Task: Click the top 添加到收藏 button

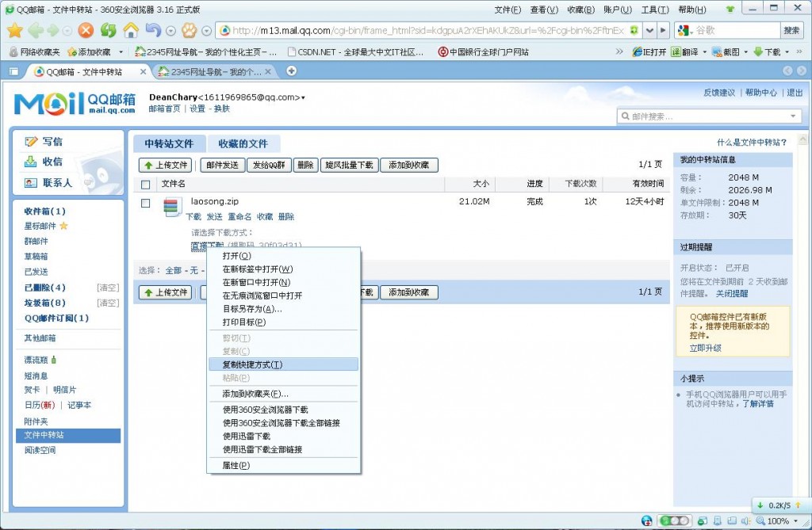Action: tap(409, 165)
